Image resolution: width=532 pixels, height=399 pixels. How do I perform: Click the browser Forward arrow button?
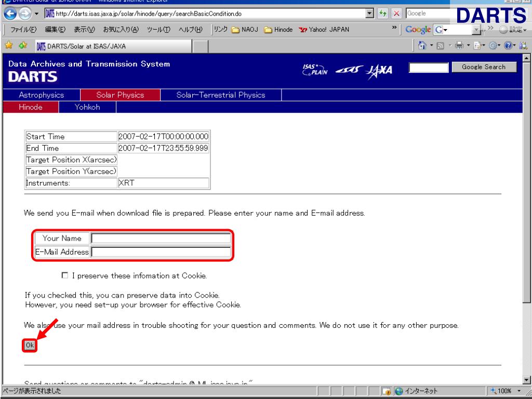(x=24, y=14)
